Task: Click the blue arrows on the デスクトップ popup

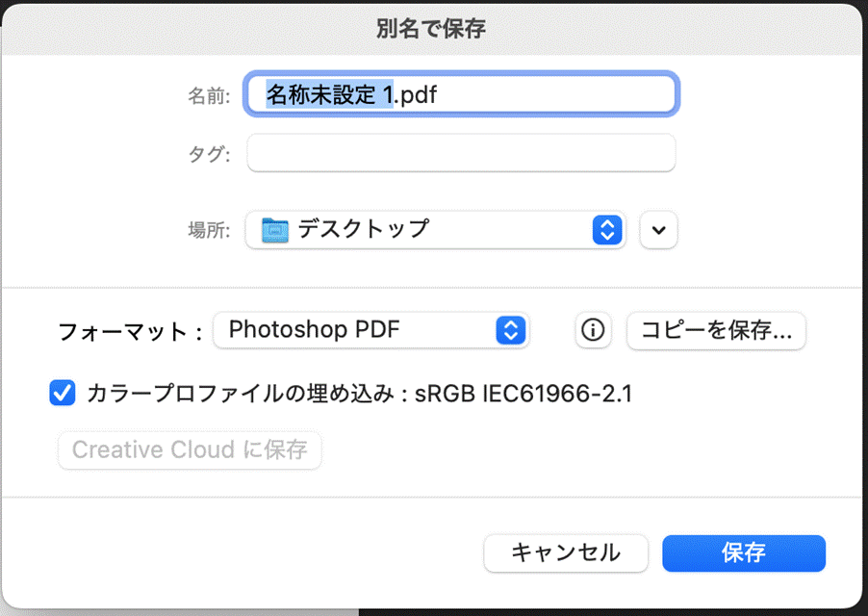Action: point(606,230)
